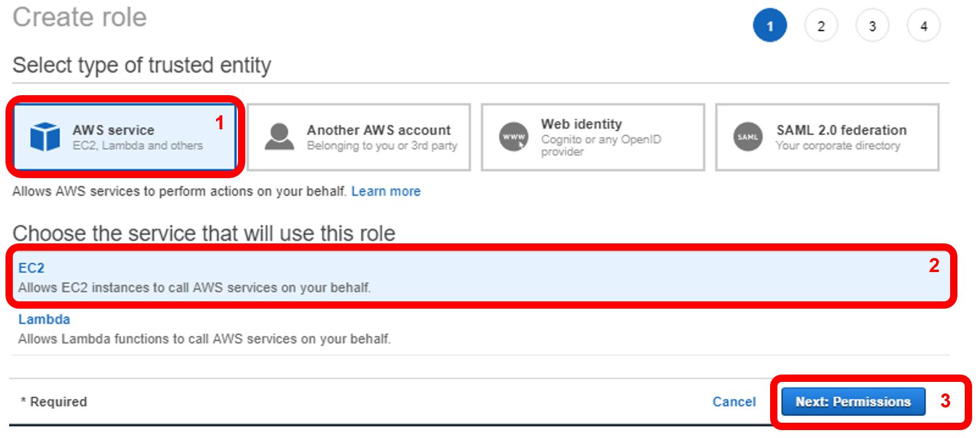Select step 3 circle indicator
The width and height of the screenshot is (980, 438).
tap(872, 26)
